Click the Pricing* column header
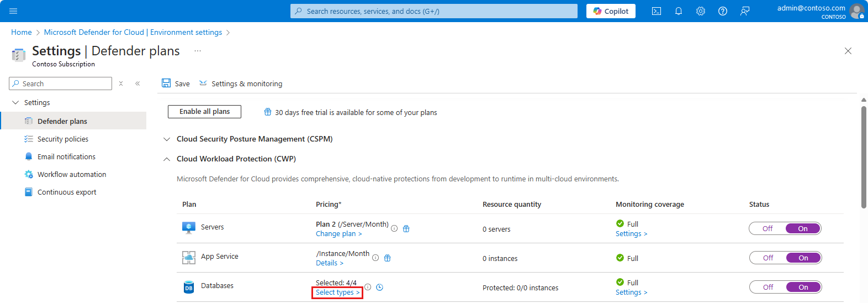868x303 pixels. (x=329, y=204)
